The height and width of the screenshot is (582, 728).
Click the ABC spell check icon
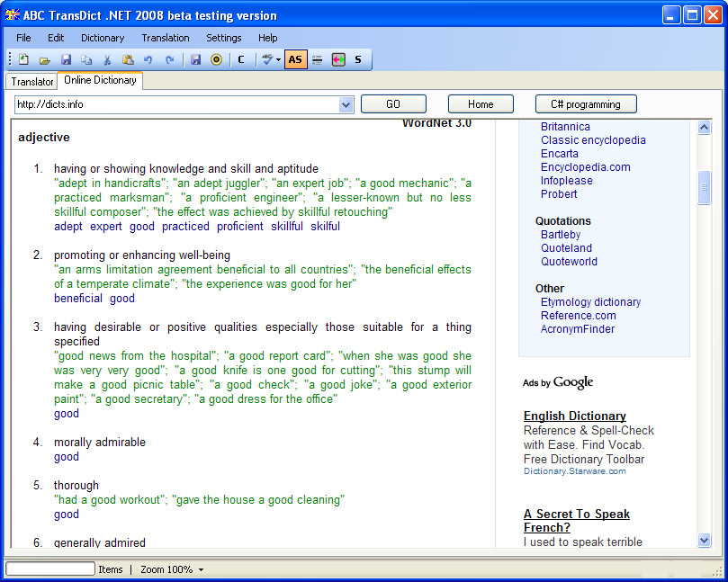pyautogui.click(x=267, y=59)
